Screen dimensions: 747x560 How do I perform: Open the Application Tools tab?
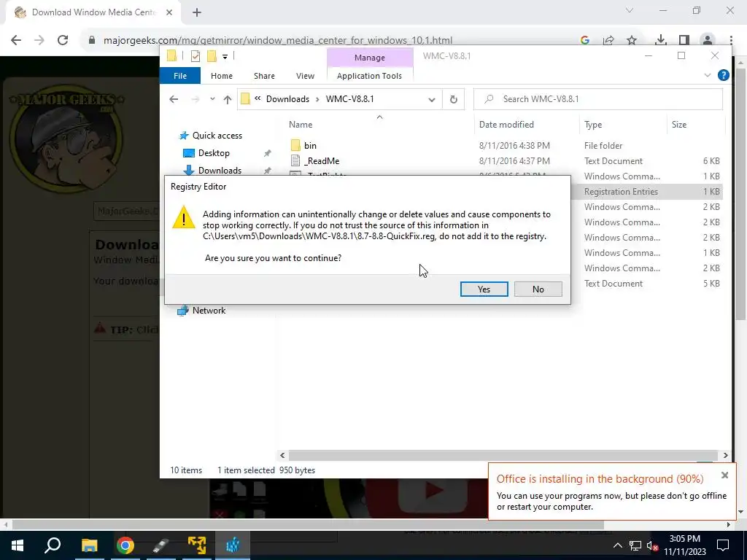point(369,76)
